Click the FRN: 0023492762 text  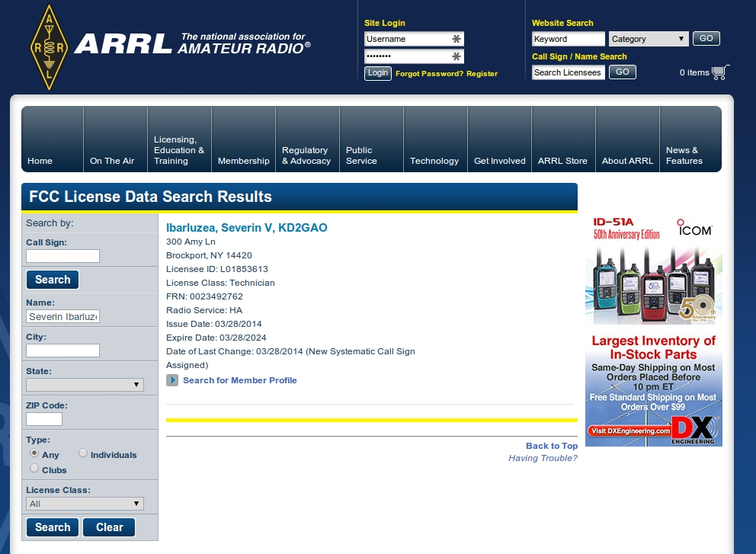coord(204,296)
